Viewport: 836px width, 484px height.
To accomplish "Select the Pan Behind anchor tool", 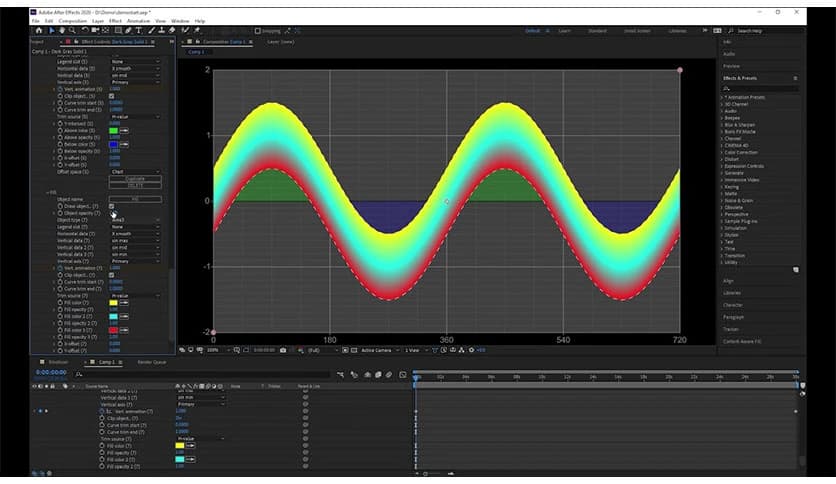I will (106, 30).
